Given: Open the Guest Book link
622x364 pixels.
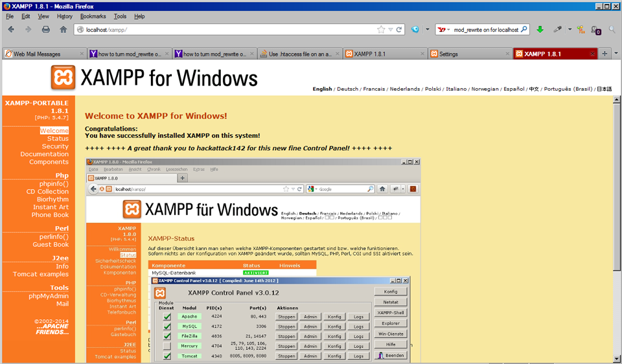Looking at the screenshot, I should coord(51,244).
